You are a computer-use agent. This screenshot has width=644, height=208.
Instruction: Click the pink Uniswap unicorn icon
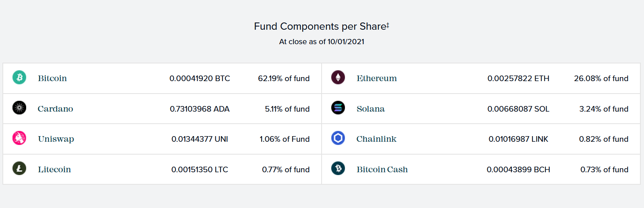click(x=19, y=138)
